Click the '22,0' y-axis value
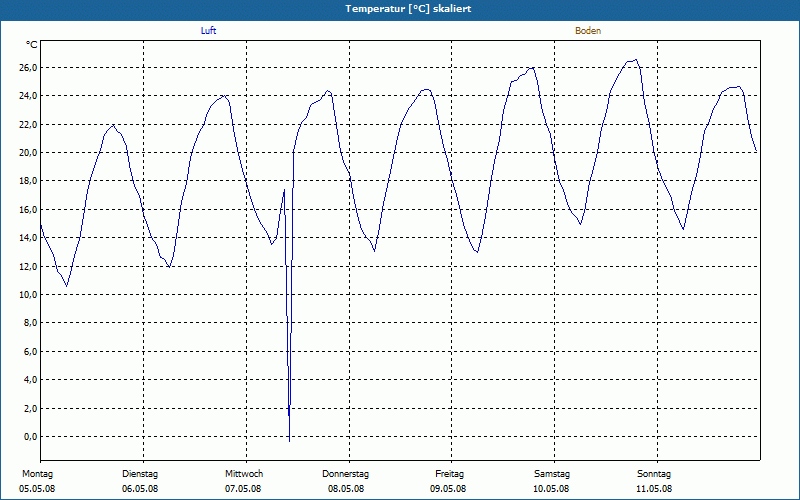Screen dimensions: 800x500 click(x=28, y=124)
